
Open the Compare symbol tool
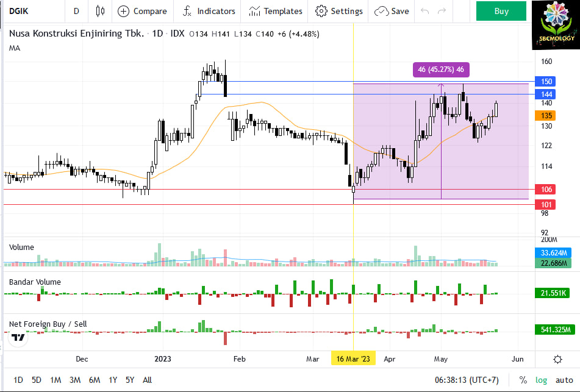[142, 11]
